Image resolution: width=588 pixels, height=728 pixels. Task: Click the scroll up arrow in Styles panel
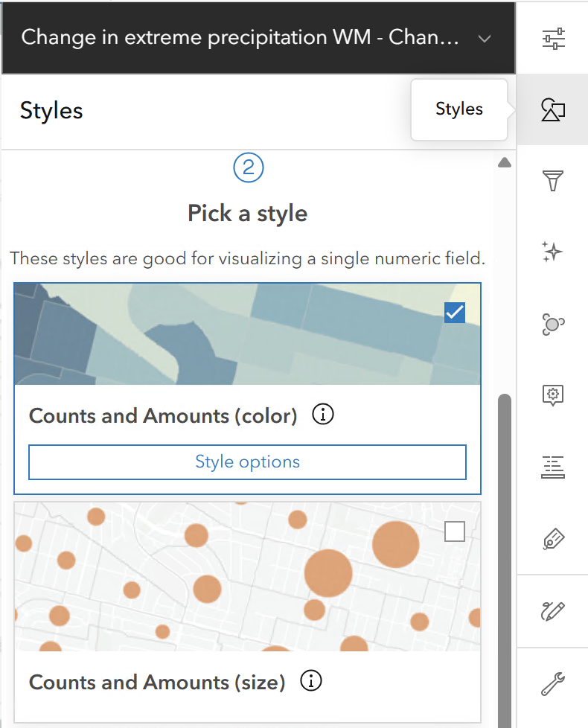coord(505,163)
